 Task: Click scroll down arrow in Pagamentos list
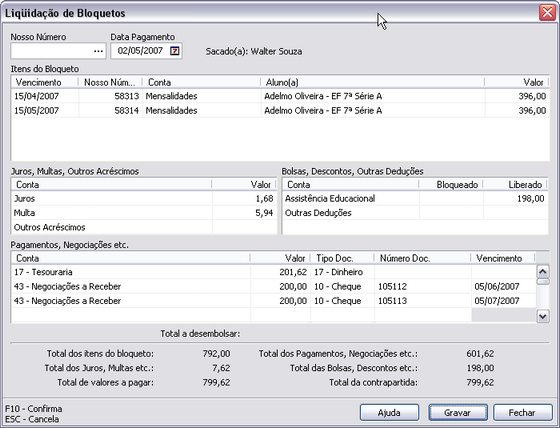pyautogui.click(x=543, y=316)
